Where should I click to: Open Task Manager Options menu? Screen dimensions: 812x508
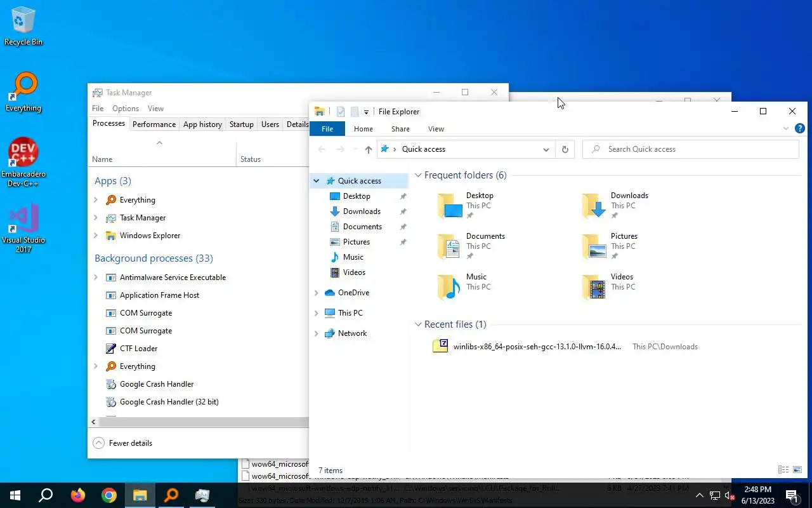[x=126, y=109]
